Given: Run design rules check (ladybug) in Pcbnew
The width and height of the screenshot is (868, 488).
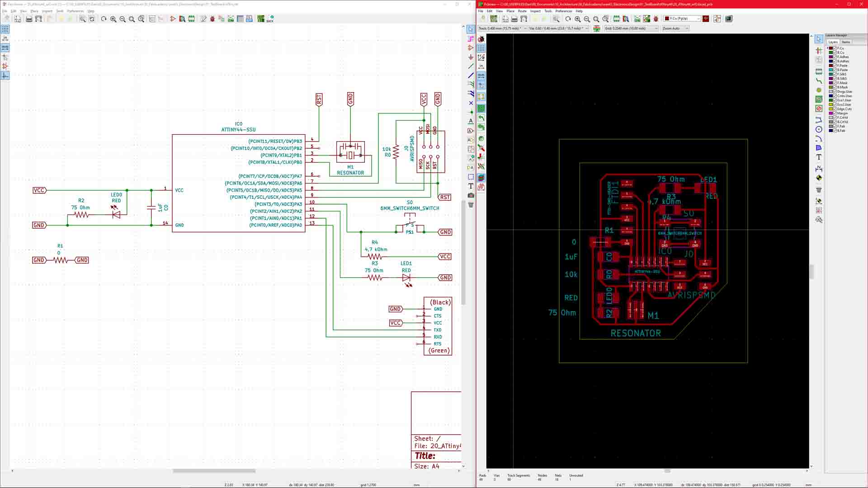Looking at the screenshot, I should (x=656, y=19).
